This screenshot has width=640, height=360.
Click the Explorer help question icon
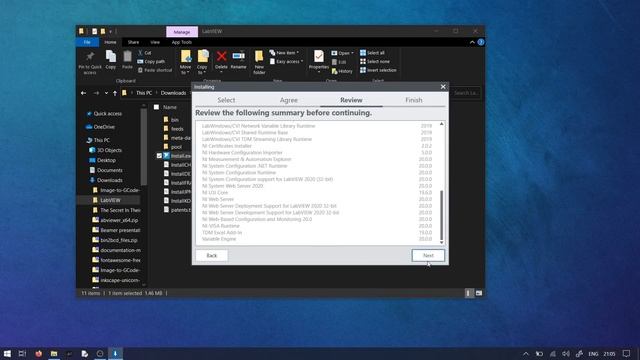coord(481,42)
